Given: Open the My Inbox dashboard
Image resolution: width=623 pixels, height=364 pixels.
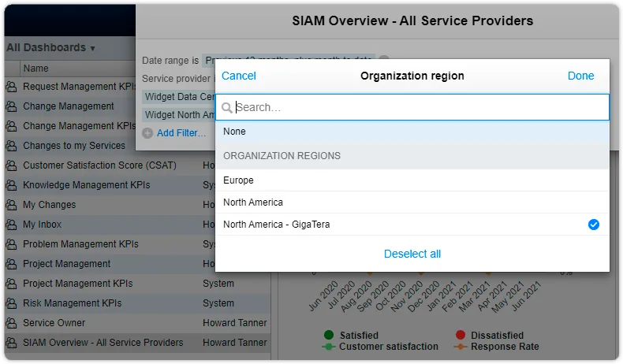Looking at the screenshot, I should coord(42,225).
